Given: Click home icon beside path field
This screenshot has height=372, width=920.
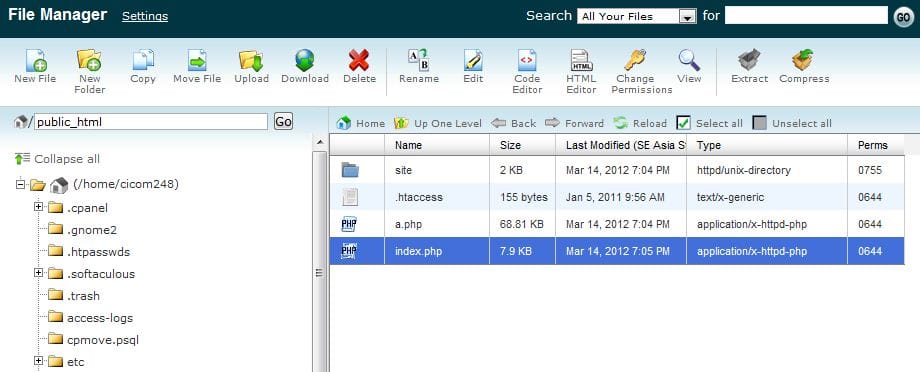Looking at the screenshot, I should point(21,121).
